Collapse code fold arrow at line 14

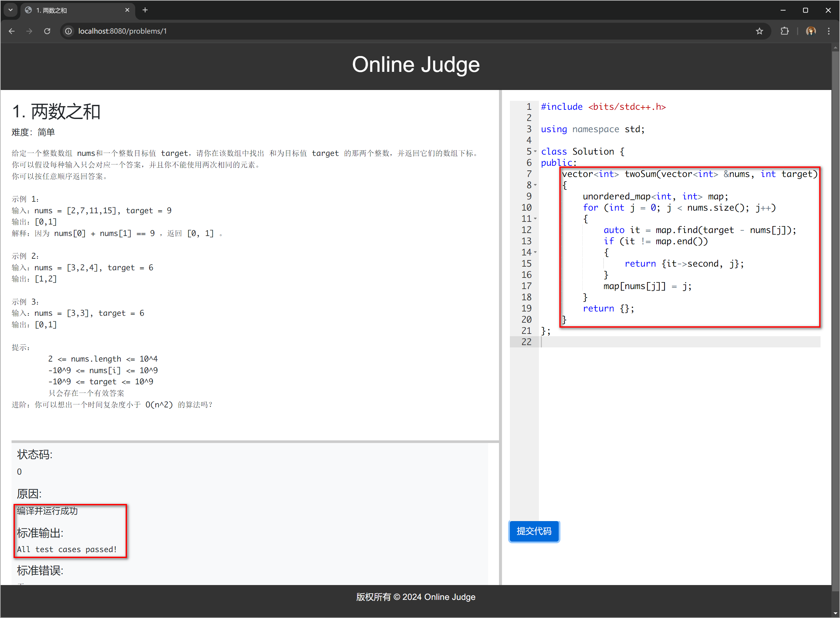tap(535, 252)
